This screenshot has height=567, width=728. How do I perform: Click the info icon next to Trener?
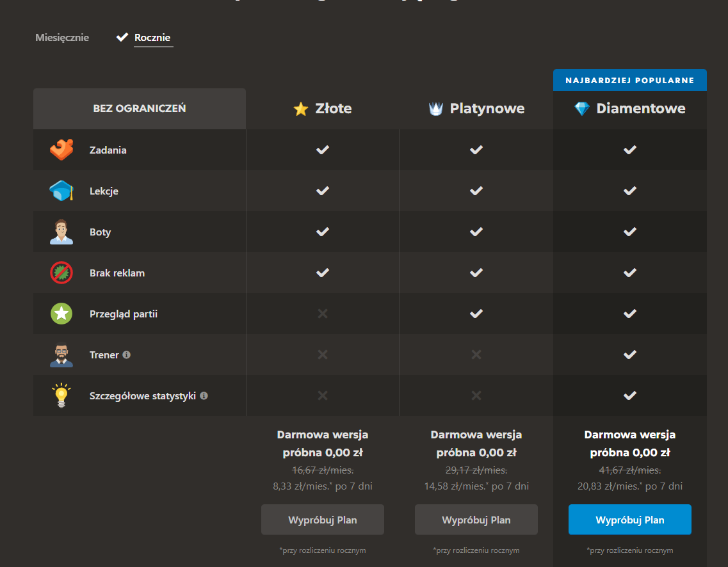coord(127,355)
